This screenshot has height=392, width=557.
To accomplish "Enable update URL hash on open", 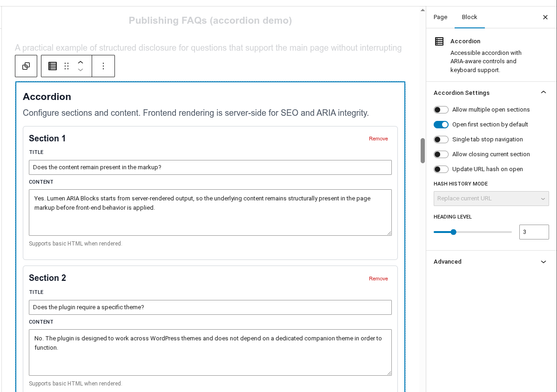I will 441,169.
